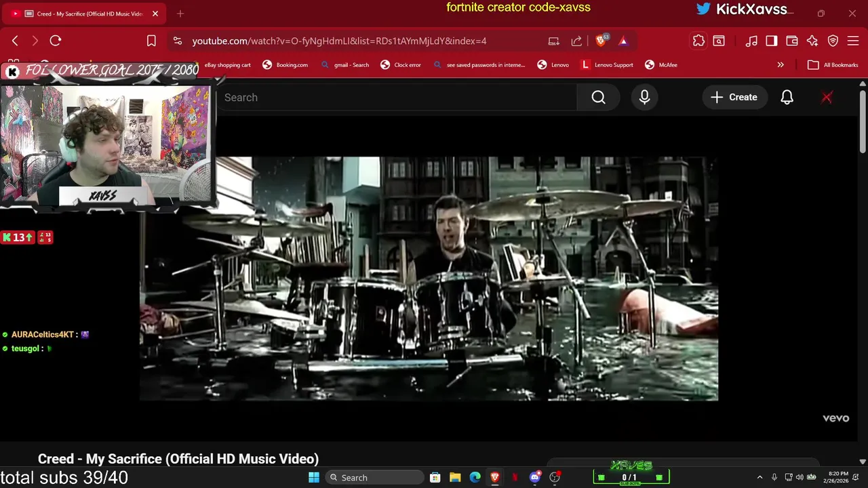Open OBS Studio from taskbar
The height and width of the screenshot is (488, 868).
[555, 477]
